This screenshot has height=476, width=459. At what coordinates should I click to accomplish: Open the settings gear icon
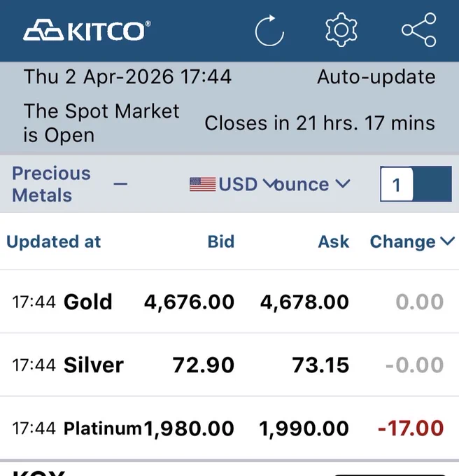click(341, 29)
